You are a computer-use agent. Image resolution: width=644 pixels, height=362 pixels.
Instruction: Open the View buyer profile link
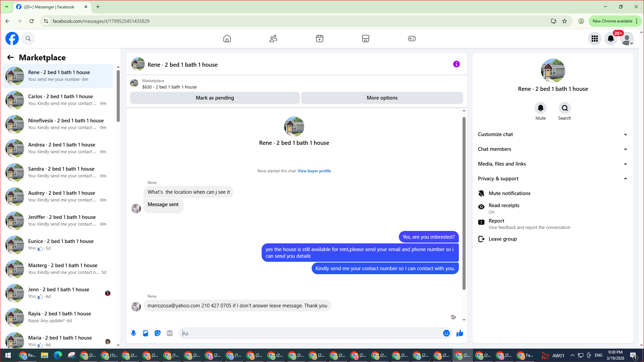[314, 171]
